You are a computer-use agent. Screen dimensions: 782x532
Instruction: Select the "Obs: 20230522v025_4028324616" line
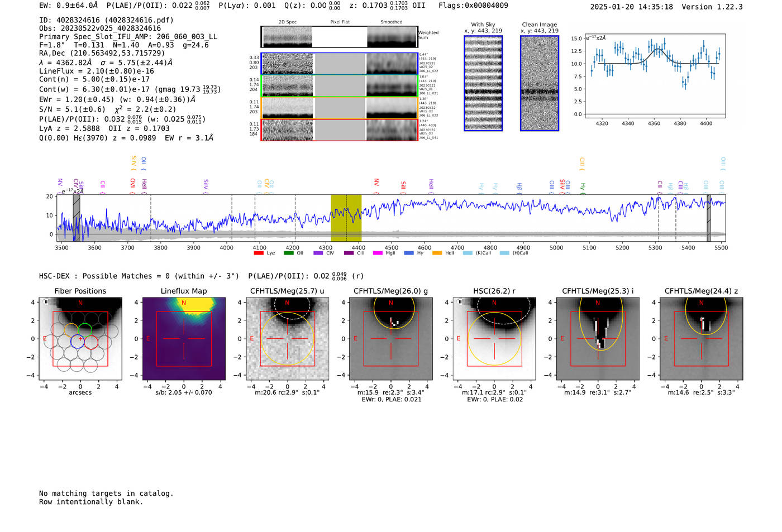click(x=100, y=28)
